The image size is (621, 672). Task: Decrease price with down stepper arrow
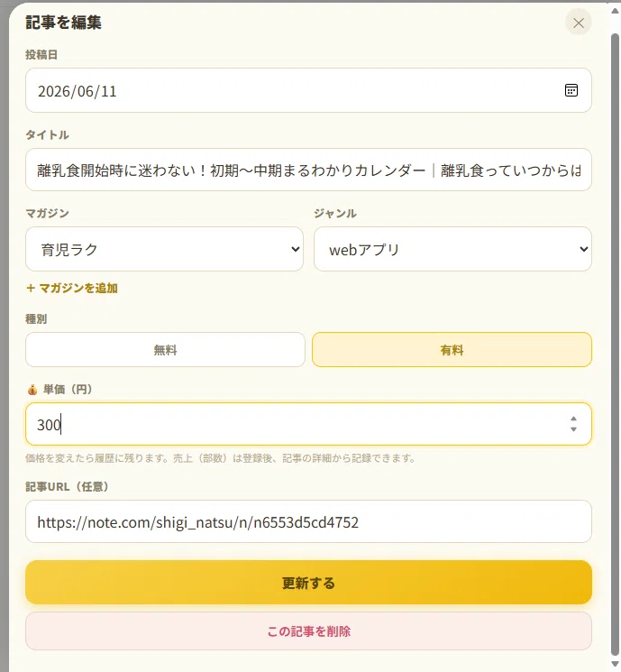[573, 429]
